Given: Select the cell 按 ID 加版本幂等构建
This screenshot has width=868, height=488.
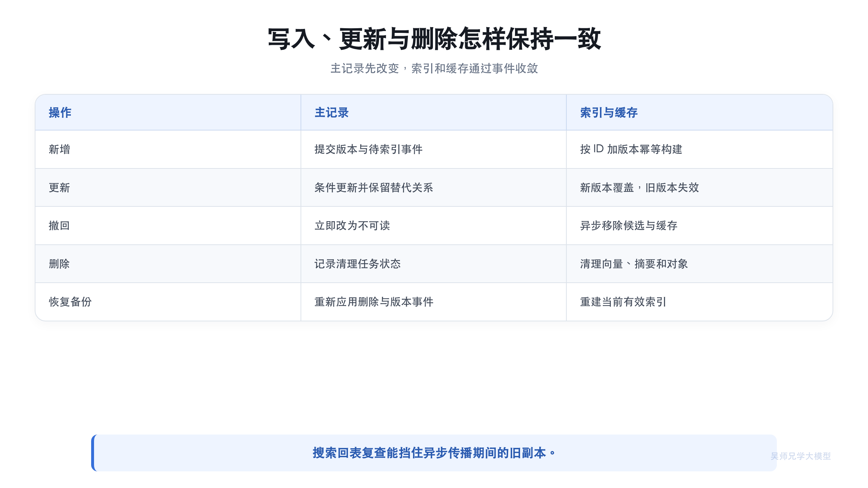Looking at the screenshot, I should pos(699,149).
